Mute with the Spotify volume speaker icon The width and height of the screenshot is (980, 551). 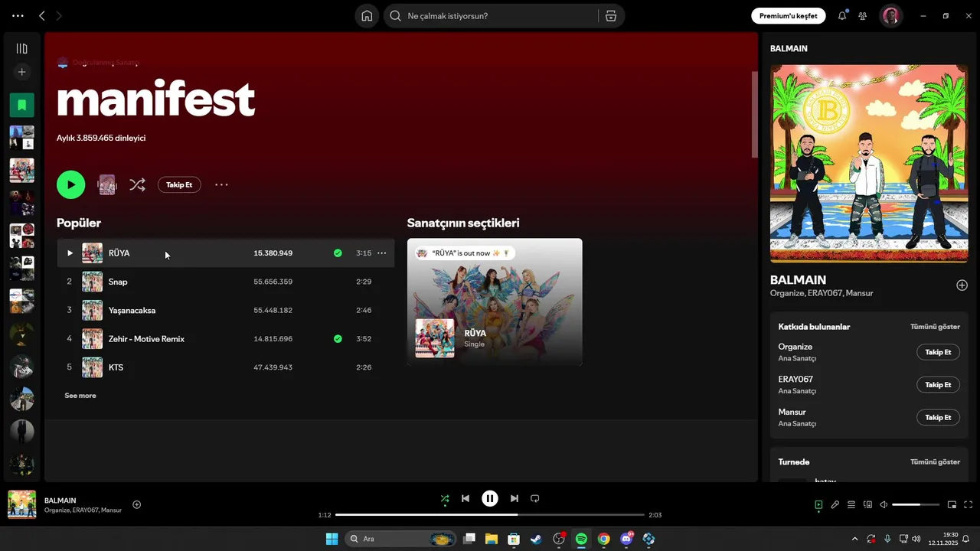(884, 505)
